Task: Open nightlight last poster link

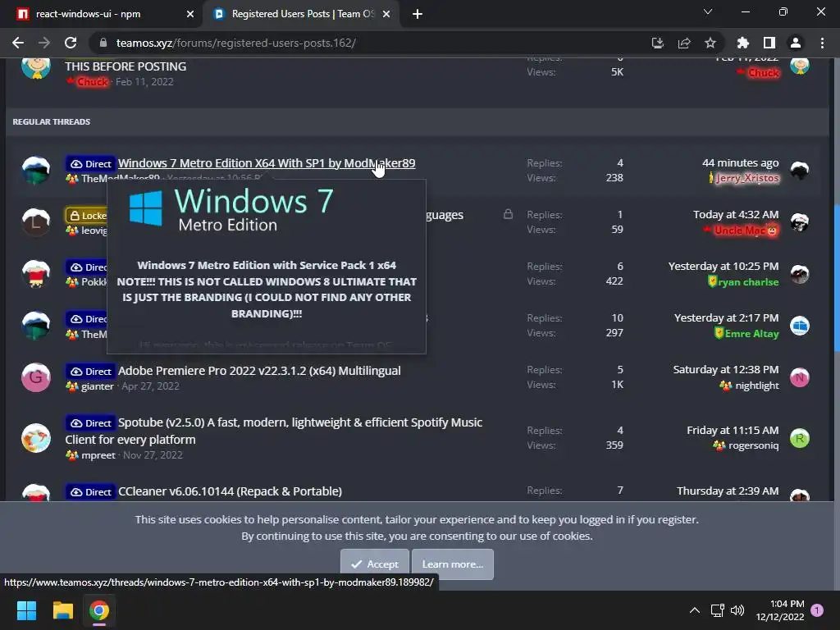Action: 757,386
